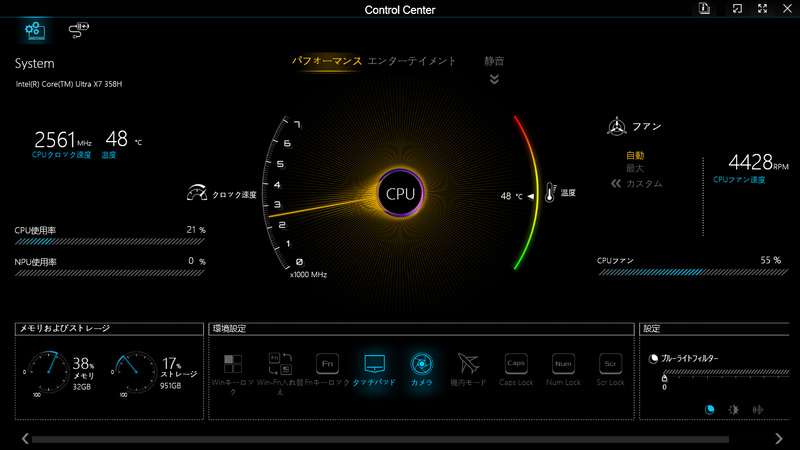This screenshot has height=450, width=800.
Task: Select the audio waveform settings icon
Action: pyautogui.click(x=758, y=410)
